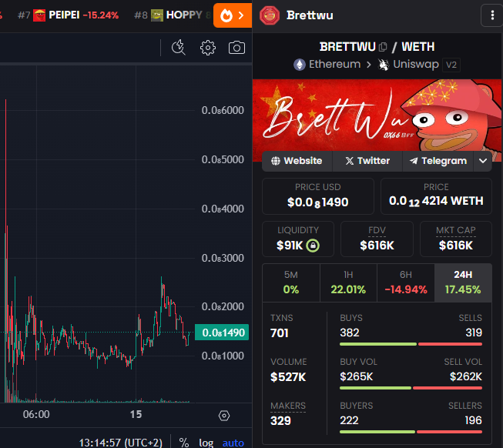The height and width of the screenshot is (448, 503).
Task: Open #7 PEIPEI trending entry
Action: (68, 15)
